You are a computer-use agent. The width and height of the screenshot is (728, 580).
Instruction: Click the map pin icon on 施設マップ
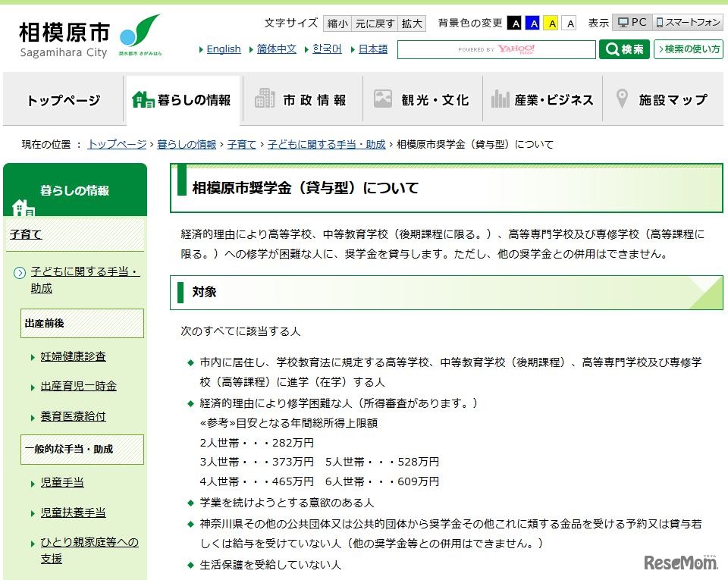point(621,96)
